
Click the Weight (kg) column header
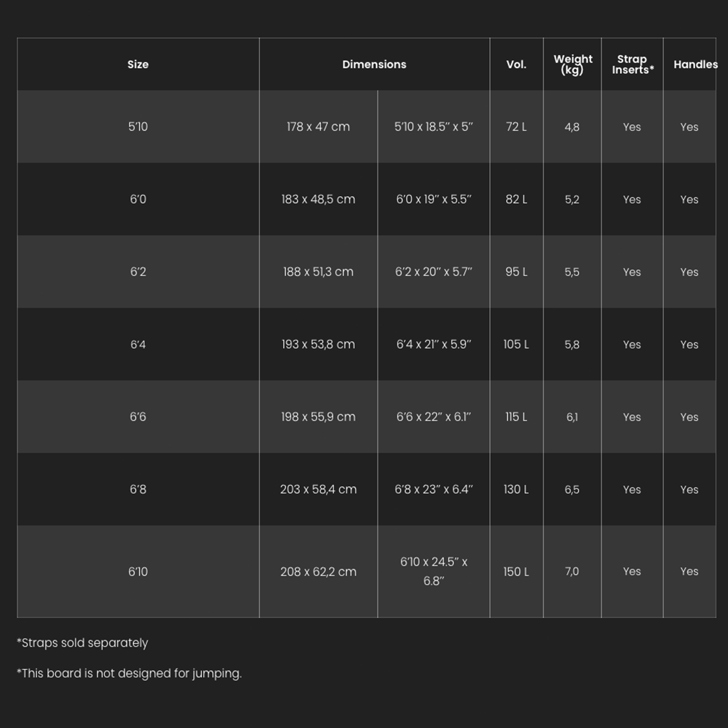pyautogui.click(x=572, y=65)
